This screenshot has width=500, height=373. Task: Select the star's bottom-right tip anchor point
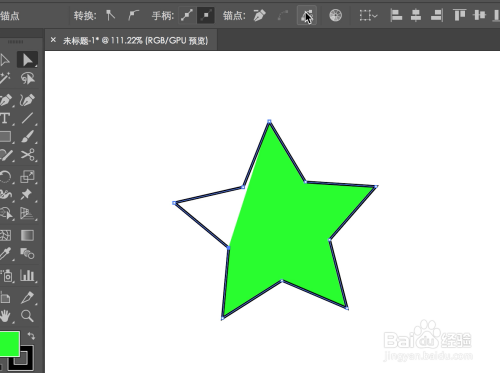coord(347,309)
